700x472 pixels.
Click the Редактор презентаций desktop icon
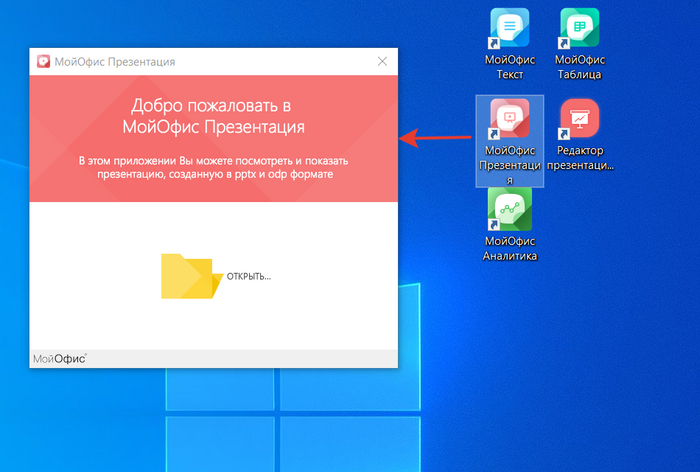coord(580,134)
